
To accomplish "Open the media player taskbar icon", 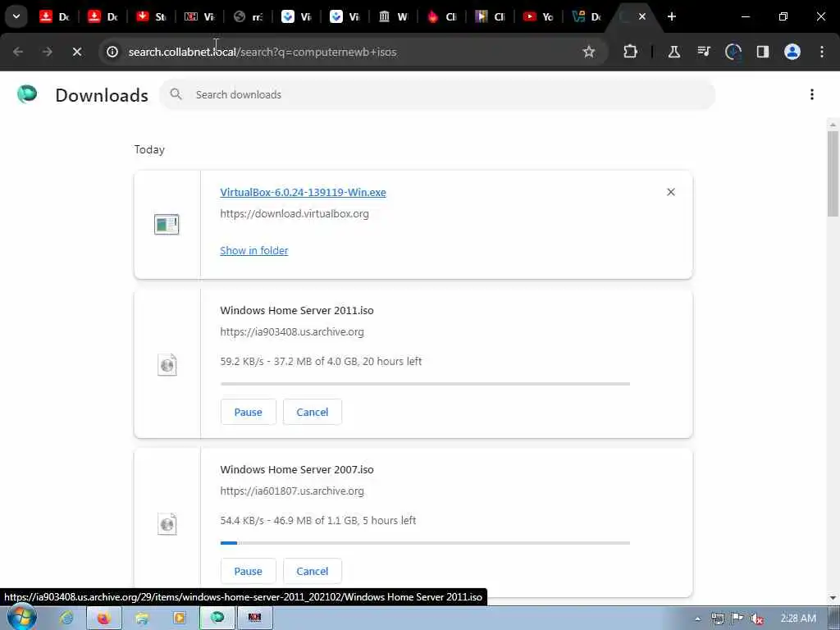I will (179, 618).
